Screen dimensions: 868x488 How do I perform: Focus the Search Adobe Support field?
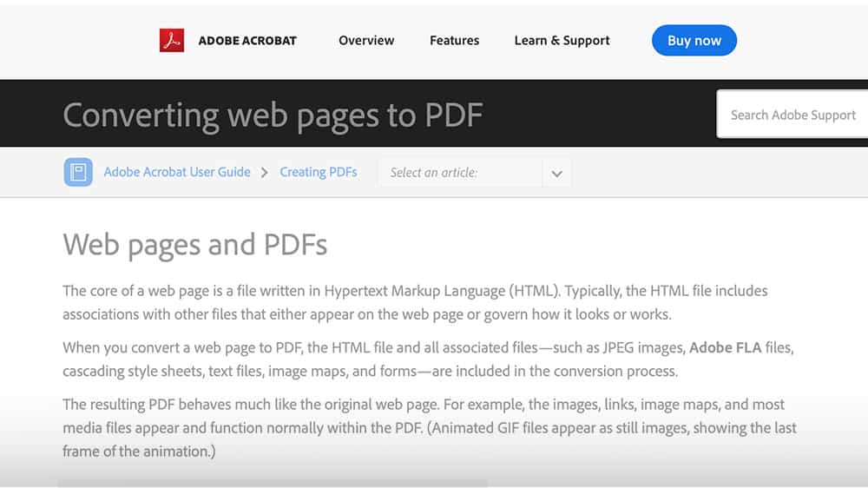coord(792,114)
